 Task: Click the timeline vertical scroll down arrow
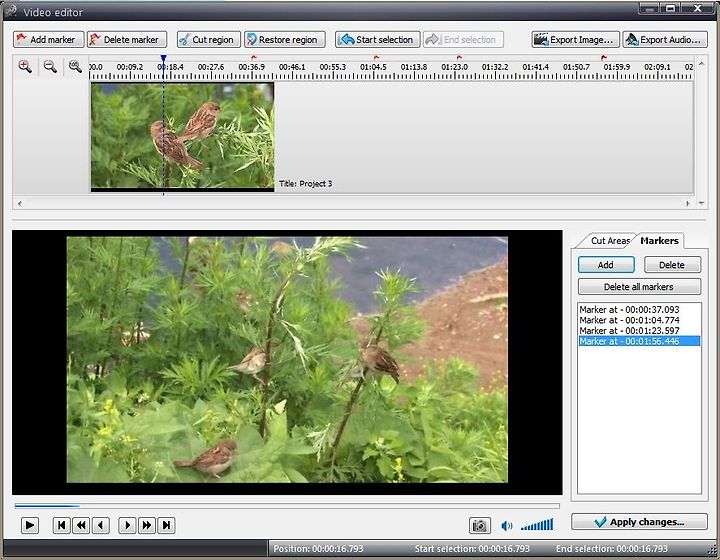point(701,203)
